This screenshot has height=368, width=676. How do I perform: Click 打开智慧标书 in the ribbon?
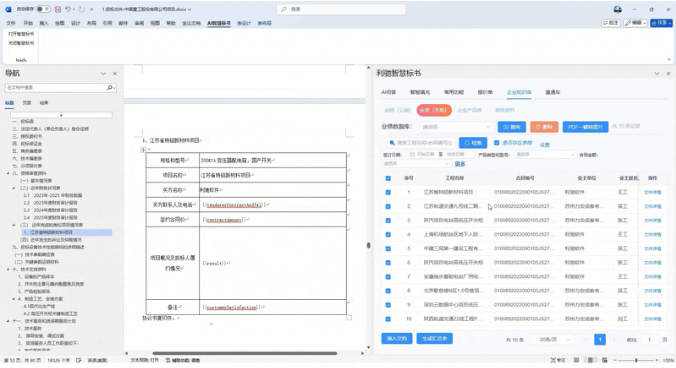pyautogui.click(x=21, y=34)
